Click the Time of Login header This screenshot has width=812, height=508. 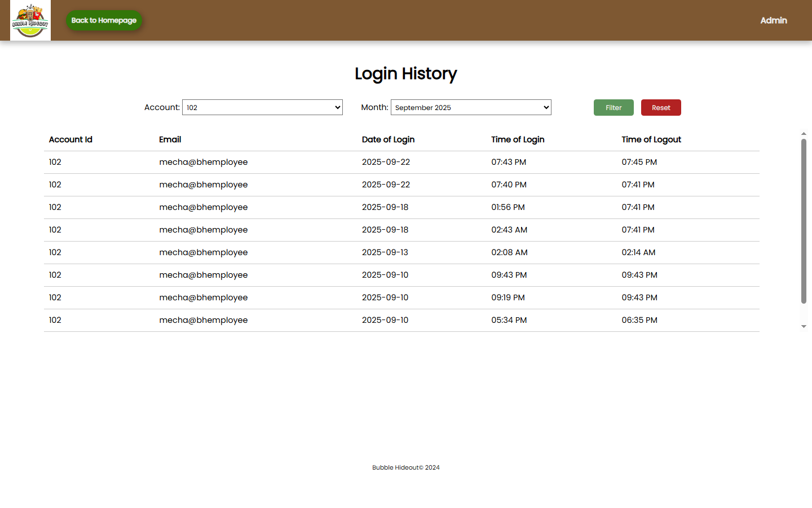click(518, 139)
